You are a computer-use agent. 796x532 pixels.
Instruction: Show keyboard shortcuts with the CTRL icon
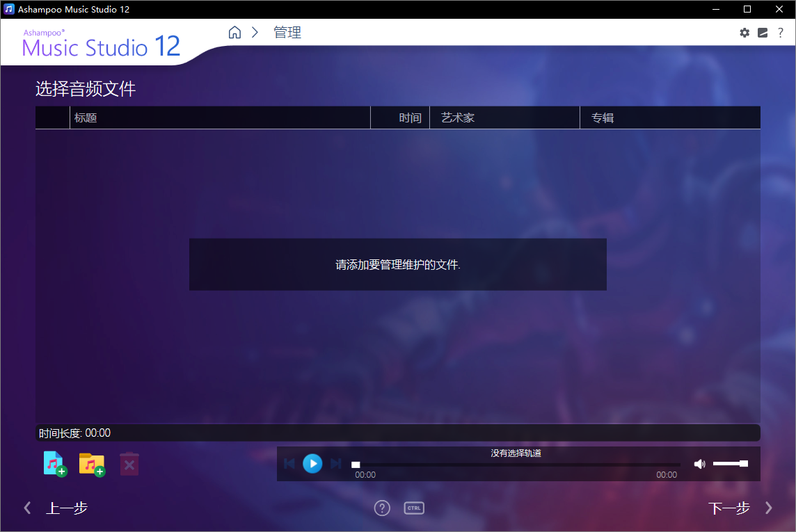pyautogui.click(x=414, y=508)
